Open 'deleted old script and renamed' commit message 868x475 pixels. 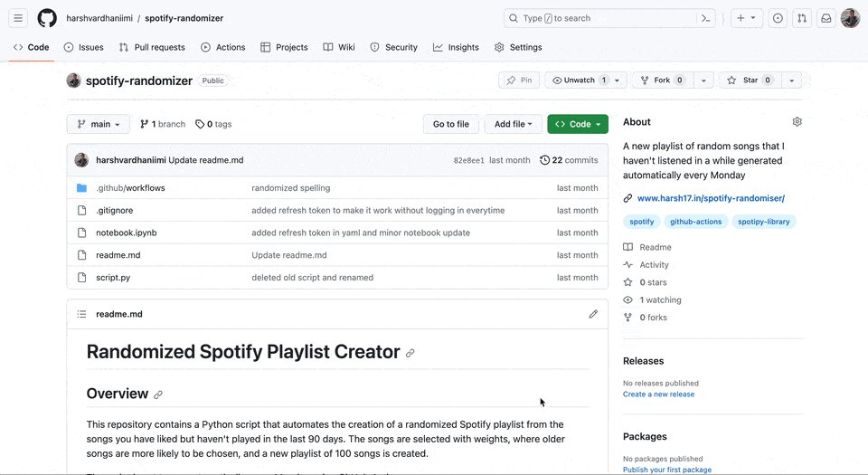click(312, 278)
